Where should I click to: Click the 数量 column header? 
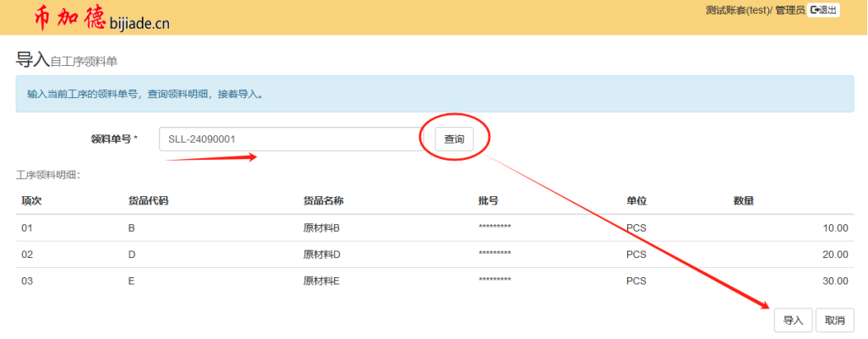(x=744, y=201)
